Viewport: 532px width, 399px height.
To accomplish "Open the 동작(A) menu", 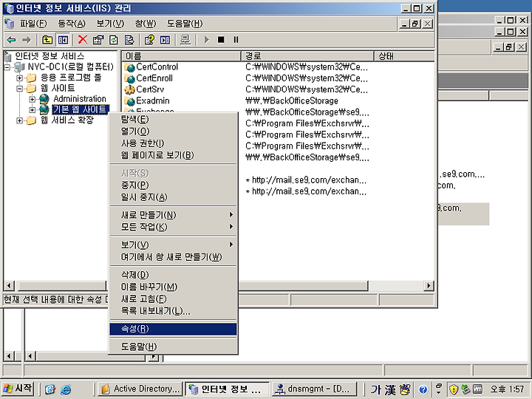I will tap(72, 24).
